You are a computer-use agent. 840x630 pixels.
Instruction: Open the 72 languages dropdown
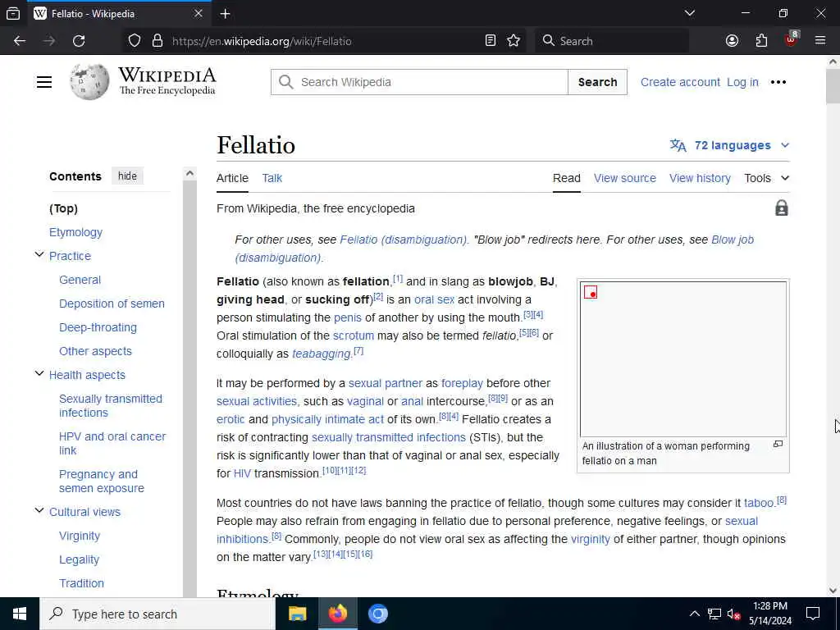click(x=729, y=145)
